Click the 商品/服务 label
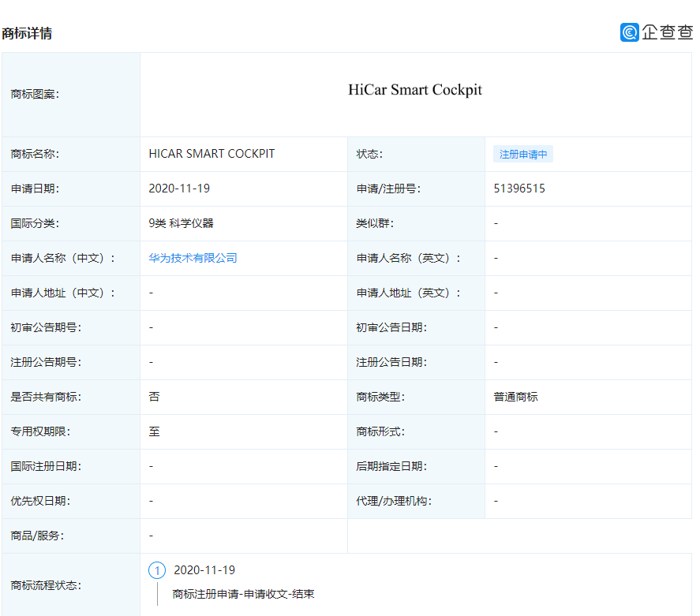The image size is (700, 616). coord(38,536)
